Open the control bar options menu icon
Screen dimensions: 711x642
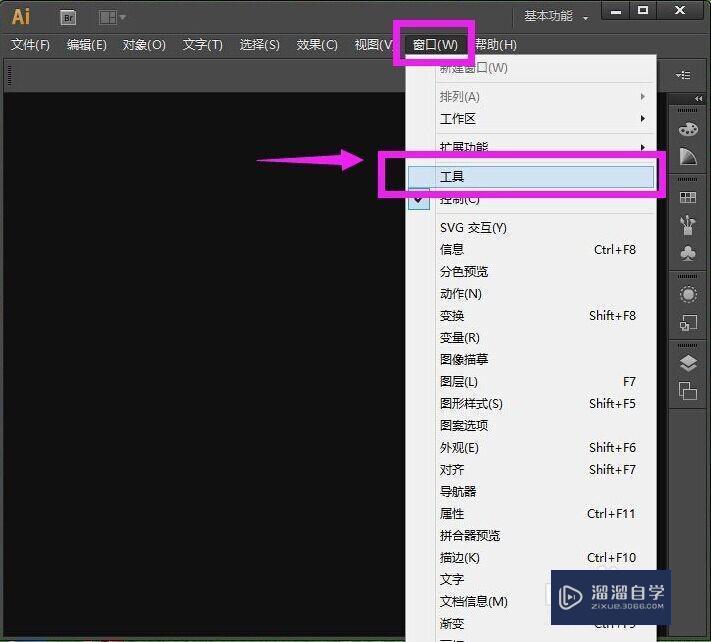pyautogui.click(x=683, y=75)
